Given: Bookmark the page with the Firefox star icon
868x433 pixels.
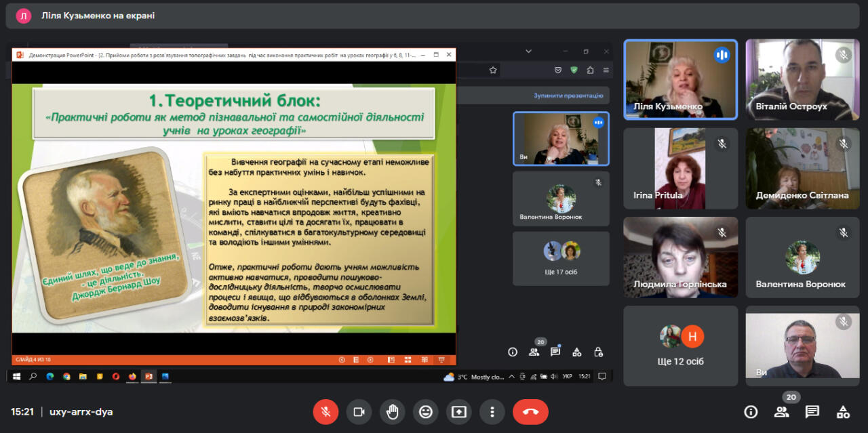Looking at the screenshot, I should pyautogui.click(x=493, y=69).
